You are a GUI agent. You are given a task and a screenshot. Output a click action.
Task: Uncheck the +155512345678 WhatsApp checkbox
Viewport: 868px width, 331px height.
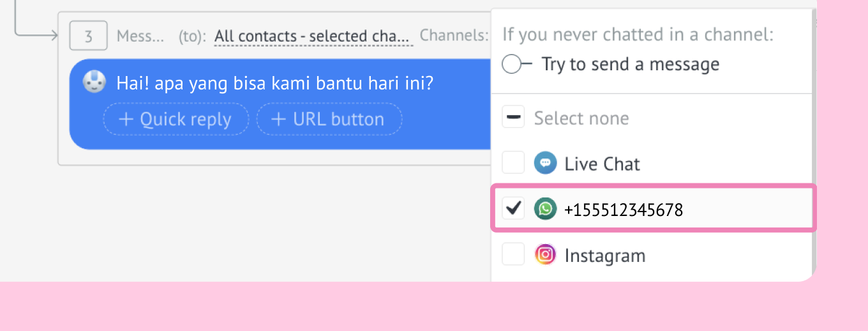pos(513,208)
